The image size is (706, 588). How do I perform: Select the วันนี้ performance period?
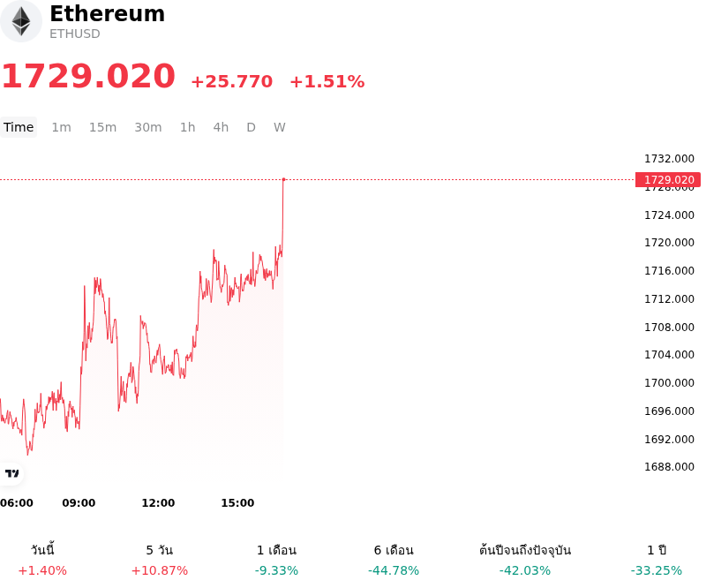42,560
